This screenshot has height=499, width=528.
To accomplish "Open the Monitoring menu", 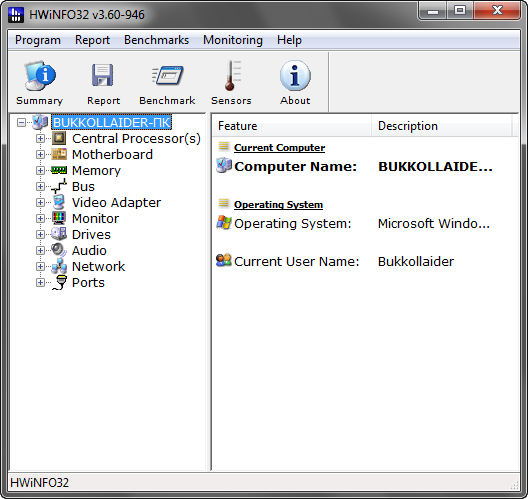I will click(x=233, y=40).
